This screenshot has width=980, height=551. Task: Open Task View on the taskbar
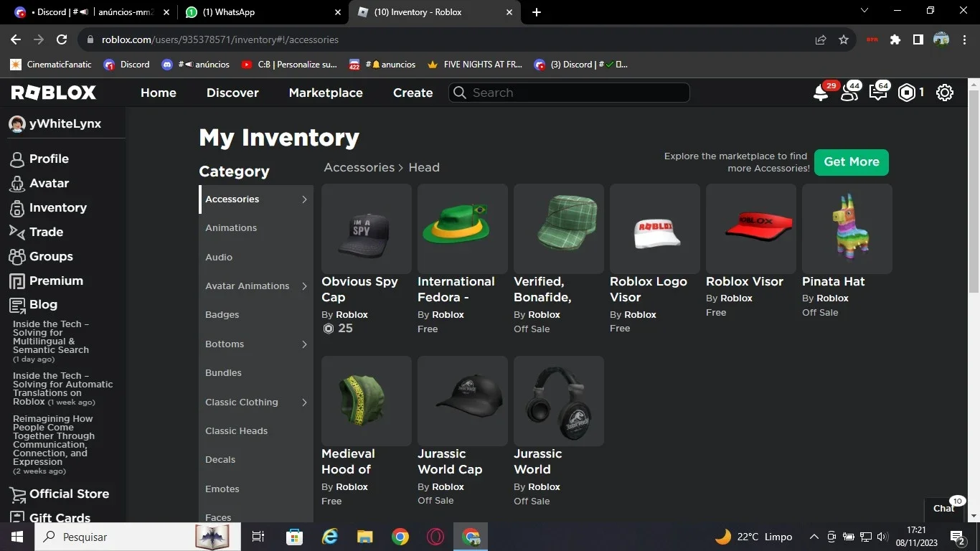click(258, 537)
